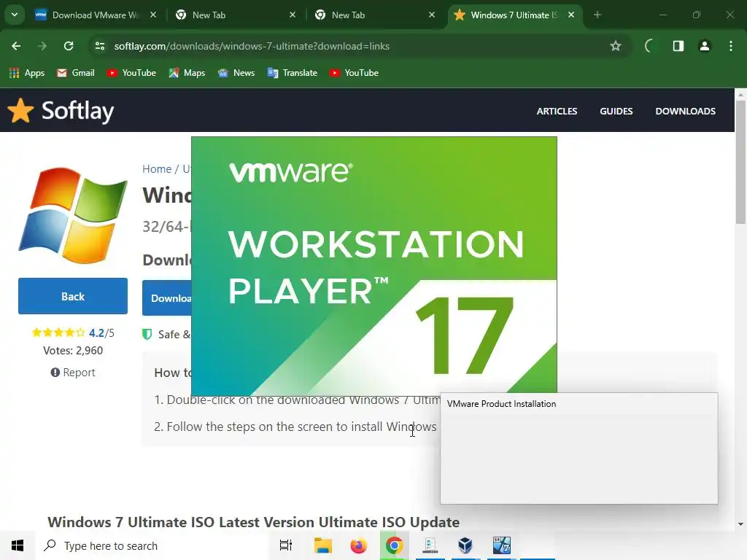Select the Windows 7 Ultimate tab
This screenshot has width=747, height=560.
pos(514,15)
